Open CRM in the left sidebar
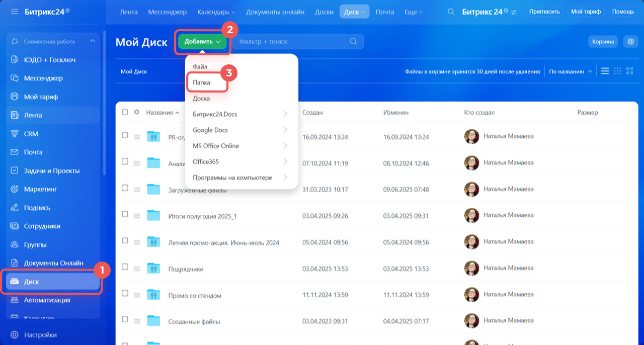The width and height of the screenshot is (644, 345). (x=53, y=134)
